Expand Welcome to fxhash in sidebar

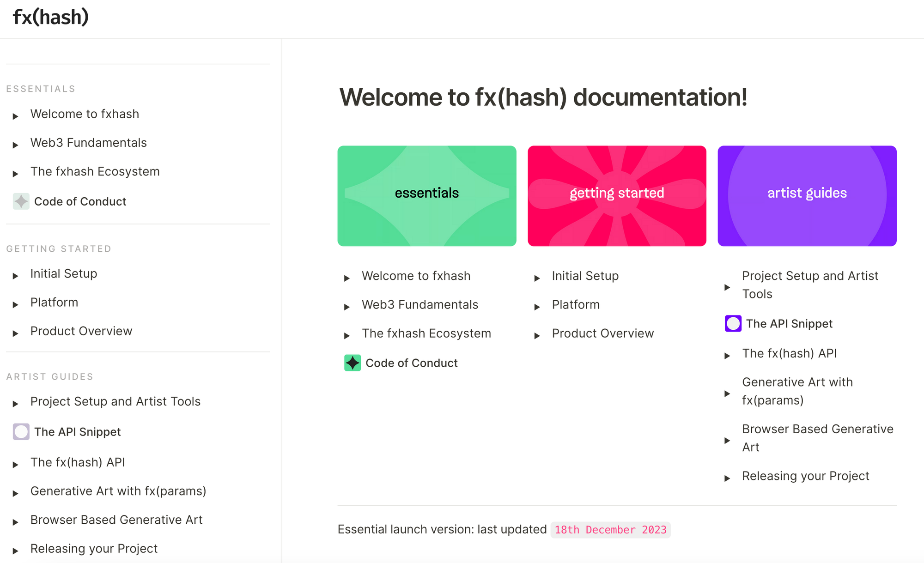click(x=16, y=116)
